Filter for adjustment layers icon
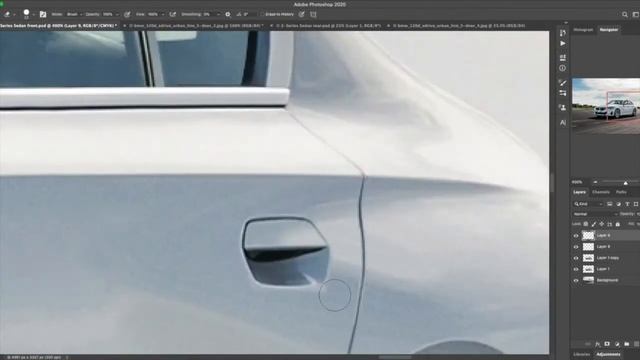The image size is (640, 360). [x=618, y=204]
